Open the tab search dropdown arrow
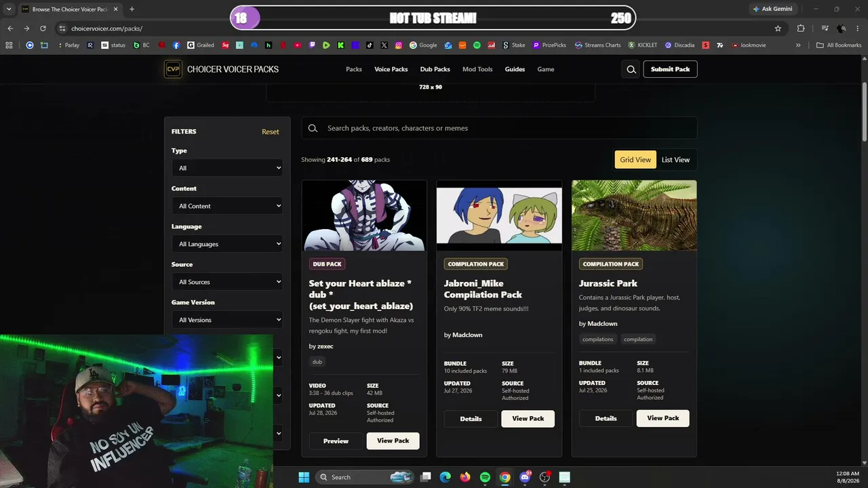 coord(9,9)
